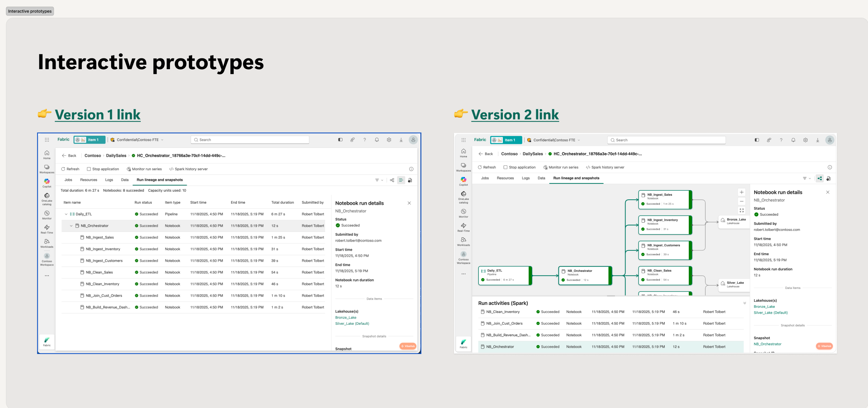This screenshot has width=868, height=408.
Task: Open app launcher grid in Version 1 prototype
Action: (x=47, y=140)
